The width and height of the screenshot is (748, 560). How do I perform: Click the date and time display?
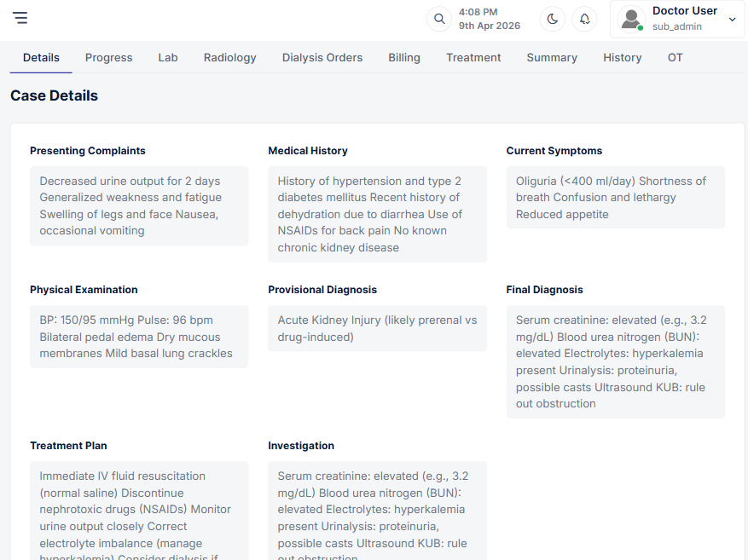tap(489, 19)
